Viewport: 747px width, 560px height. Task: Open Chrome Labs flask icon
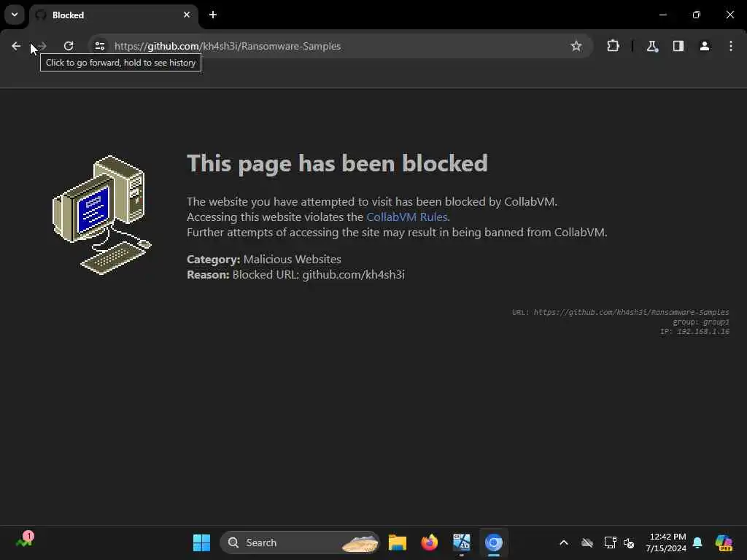(x=652, y=46)
